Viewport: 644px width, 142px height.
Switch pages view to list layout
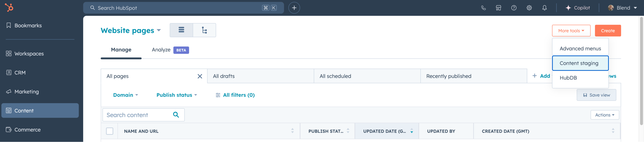pos(181,30)
